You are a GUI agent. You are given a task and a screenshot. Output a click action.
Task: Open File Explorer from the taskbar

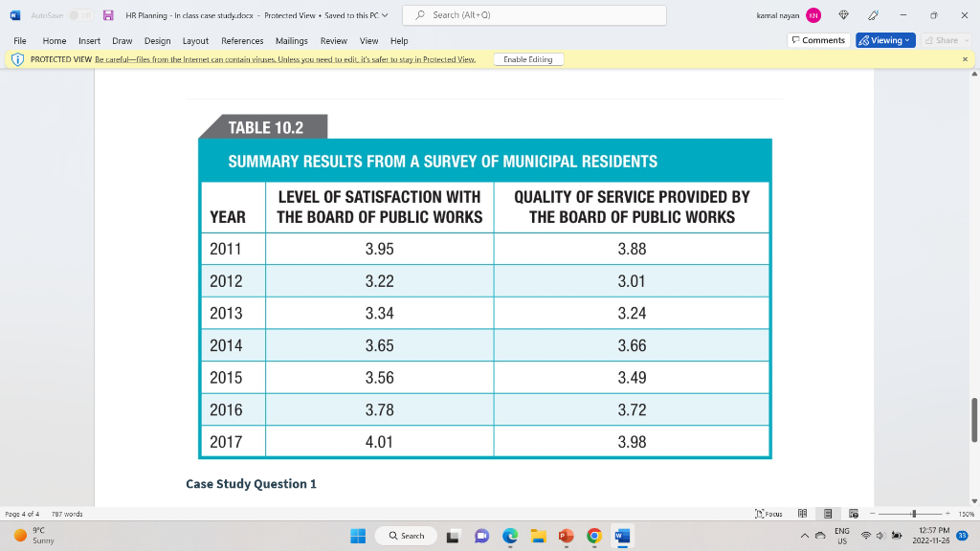[x=538, y=536]
